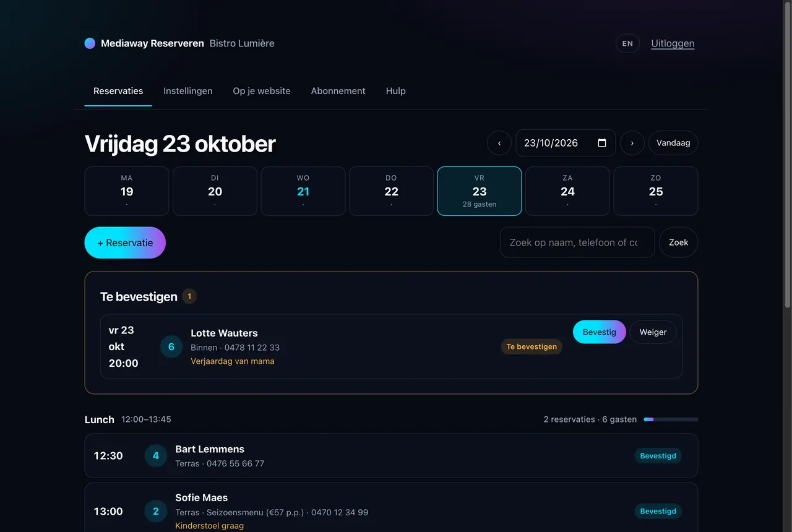The width and height of the screenshot is (792, 532).
Task: Click Bevestigd badge on Sofie Maes row
Action: 658,512
